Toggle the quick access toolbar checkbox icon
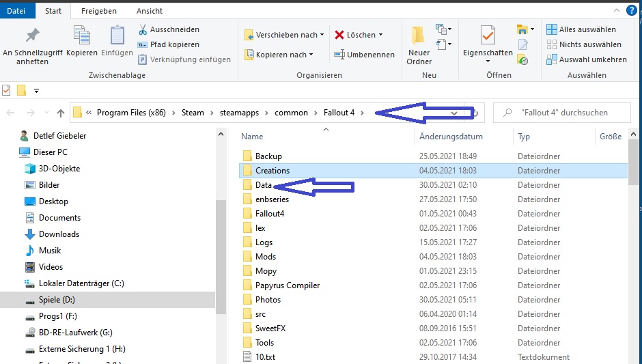Screen dimensions: 642x364 (x=7, y=90)
